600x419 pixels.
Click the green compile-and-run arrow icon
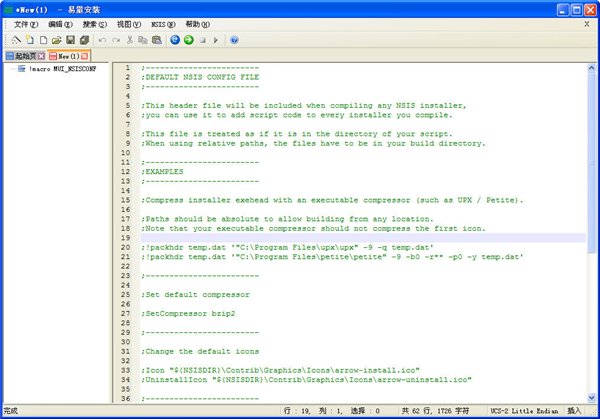coord(188,40)
